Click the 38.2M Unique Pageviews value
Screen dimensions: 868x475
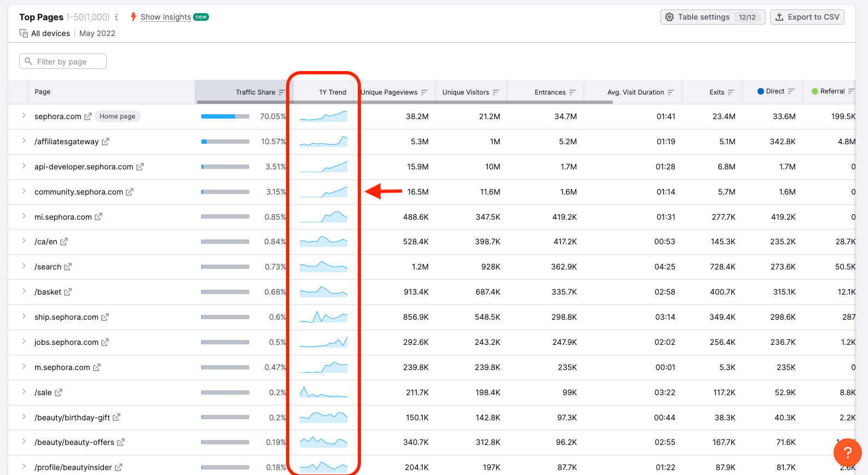tap(417, 116)
